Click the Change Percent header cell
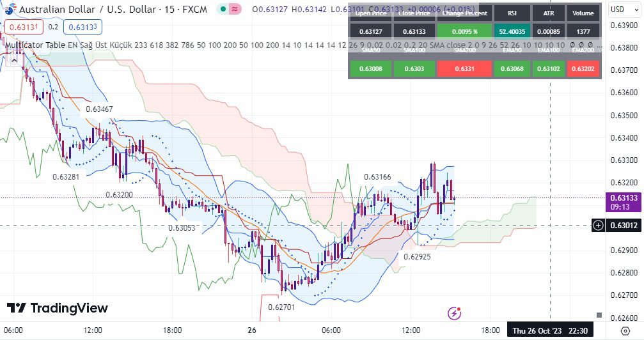 [464, 13]
